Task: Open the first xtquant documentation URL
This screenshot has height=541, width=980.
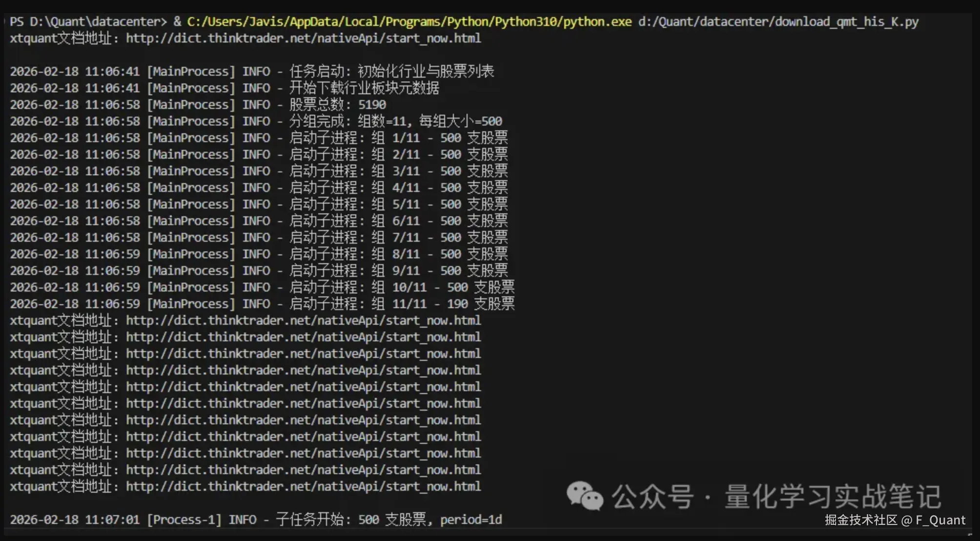Action: tap(303, 38)
